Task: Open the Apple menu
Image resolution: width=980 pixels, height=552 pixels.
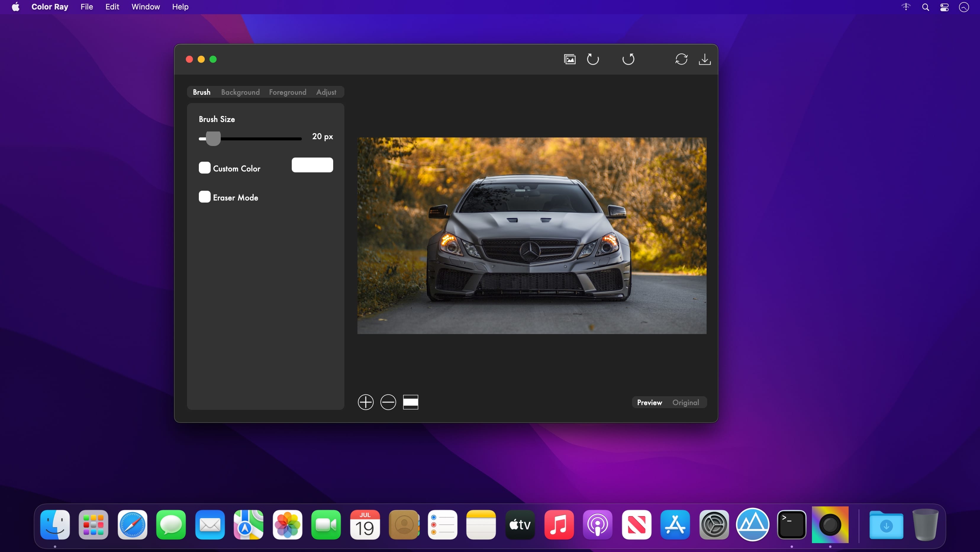Action: tap(16, 7)
